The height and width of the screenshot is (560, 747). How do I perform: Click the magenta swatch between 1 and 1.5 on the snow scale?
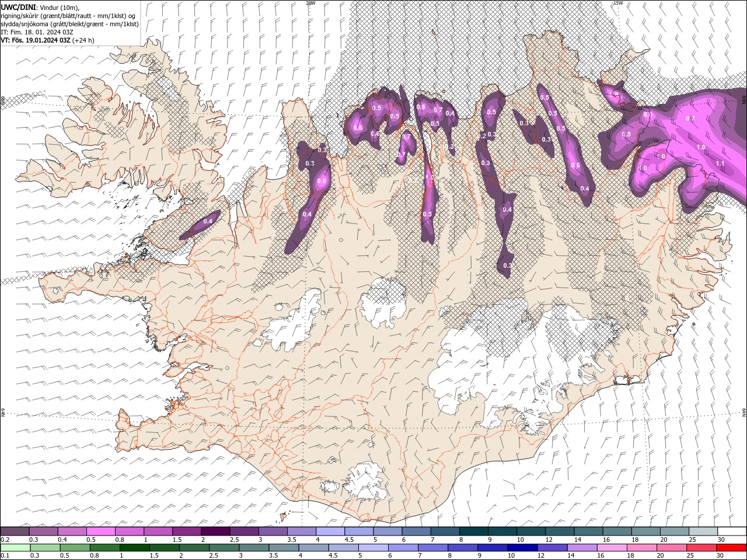[158, 531]
